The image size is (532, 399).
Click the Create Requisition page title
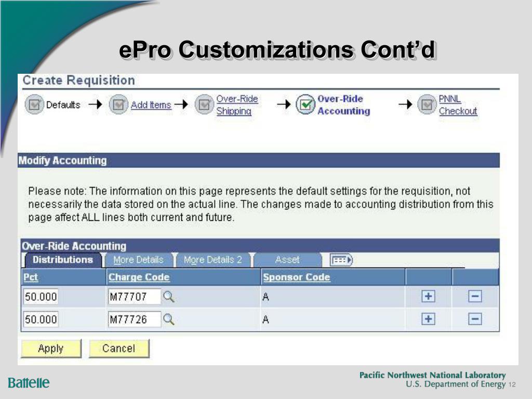click(x=79, y=81)
